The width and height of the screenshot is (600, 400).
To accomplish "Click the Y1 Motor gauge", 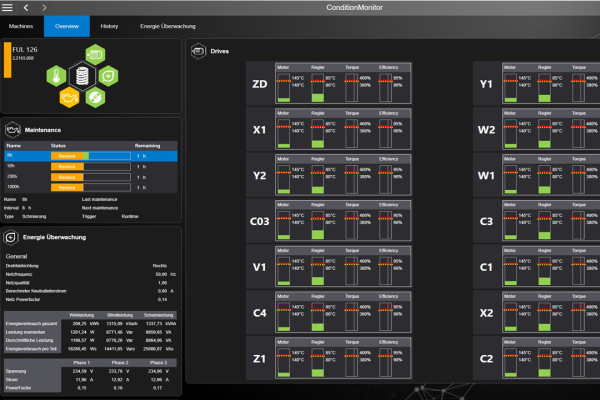I will point(510,88).
